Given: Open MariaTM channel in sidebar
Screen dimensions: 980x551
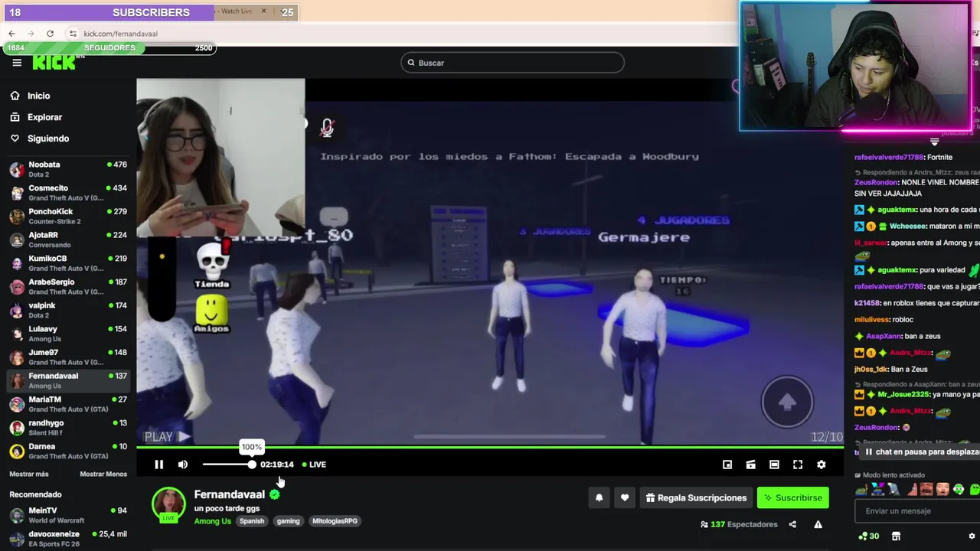Looking at the screenshot, I should click(68, 404).
